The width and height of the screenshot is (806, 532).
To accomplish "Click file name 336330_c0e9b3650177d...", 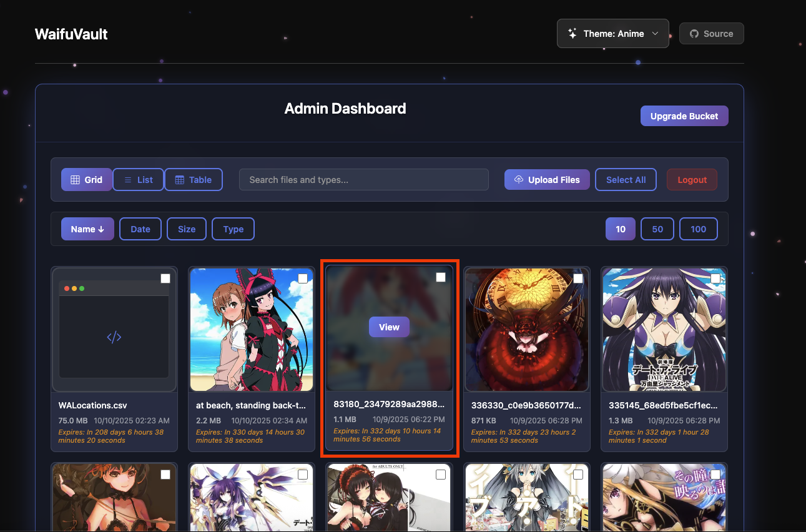I will pyautogui.click(x=526, y=405).
